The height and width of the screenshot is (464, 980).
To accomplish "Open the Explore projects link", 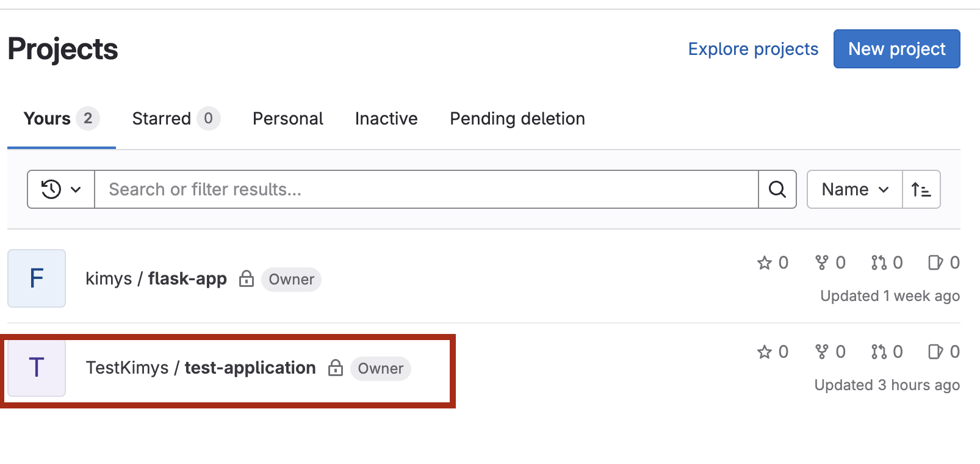I will (x=753, y=49).
